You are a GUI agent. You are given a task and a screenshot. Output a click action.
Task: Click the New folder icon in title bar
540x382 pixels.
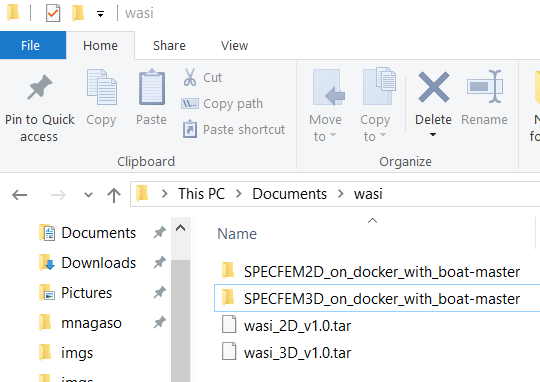coord(78,13)
